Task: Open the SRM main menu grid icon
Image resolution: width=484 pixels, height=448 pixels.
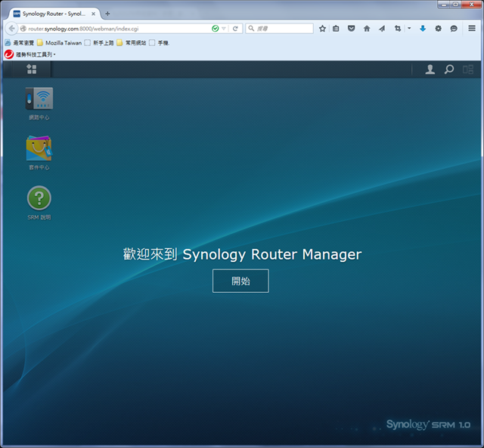Action: click(x=32, y=69)
